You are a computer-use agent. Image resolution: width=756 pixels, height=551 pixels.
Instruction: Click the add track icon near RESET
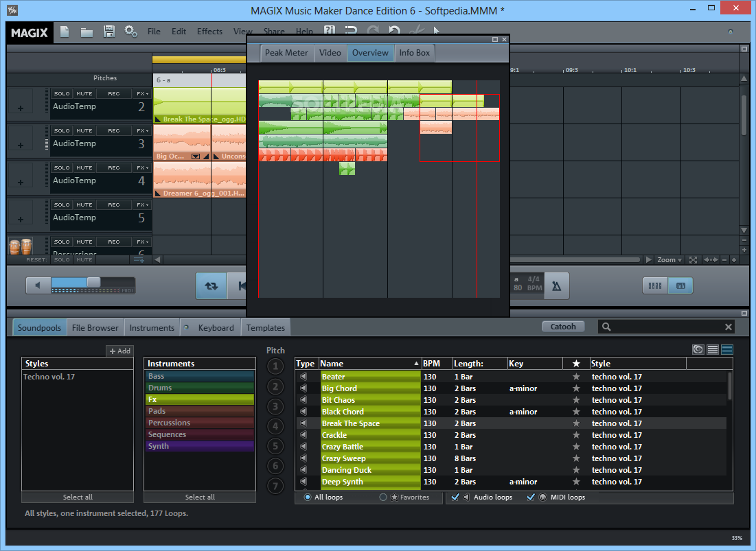(139, 259)
